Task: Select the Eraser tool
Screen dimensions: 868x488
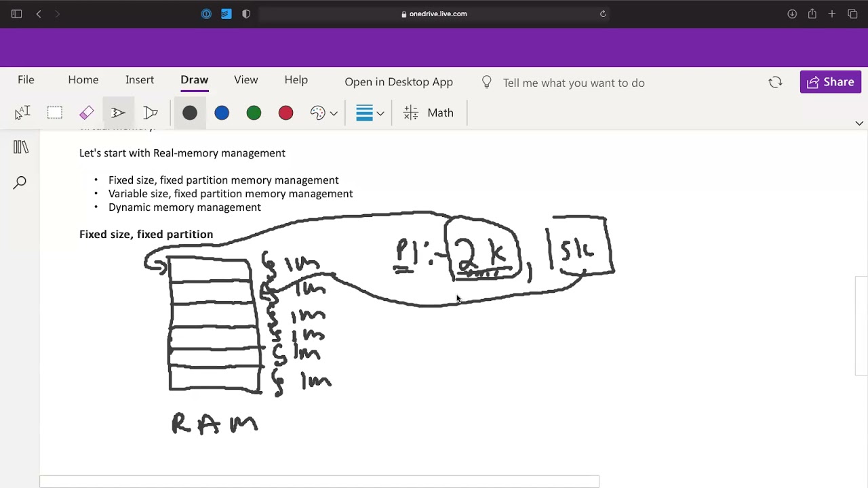Action: pos(87,113)
